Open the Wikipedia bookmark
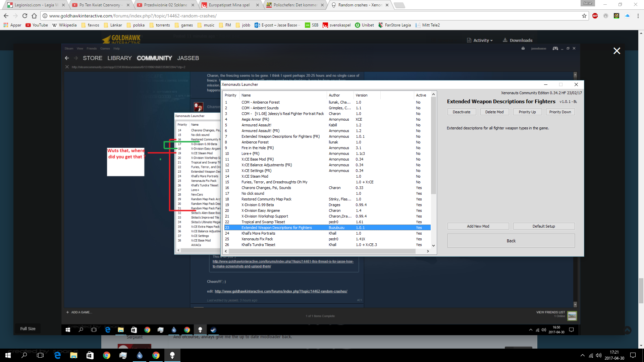Viewport: 644px width, 362px height. click(64, 25)
